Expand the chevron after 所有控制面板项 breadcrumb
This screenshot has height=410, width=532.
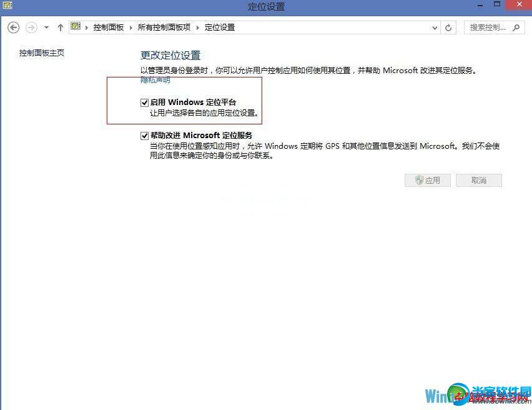(198, 28)
